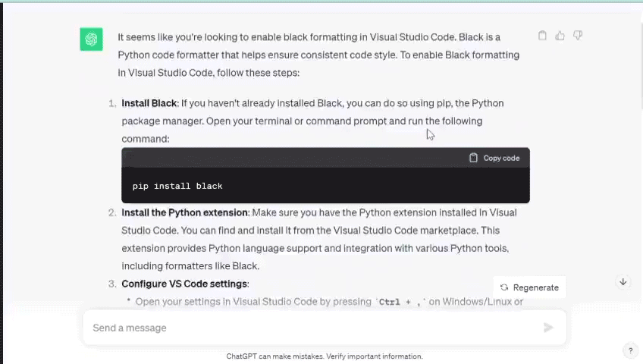Screen dimensions: 643x364
Task: Click the 'Install Black' bold heading
Action: 149,103
